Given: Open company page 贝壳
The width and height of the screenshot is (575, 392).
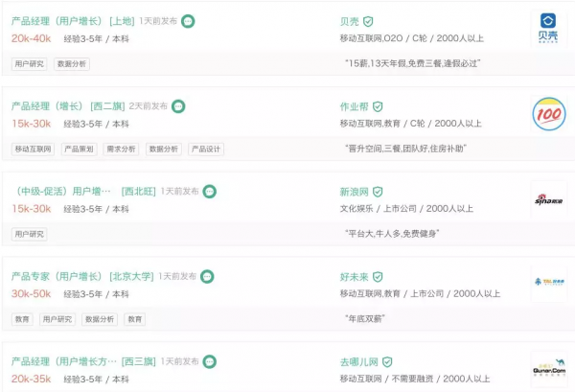Looking at the screenshot, I should tap(350, 22).
